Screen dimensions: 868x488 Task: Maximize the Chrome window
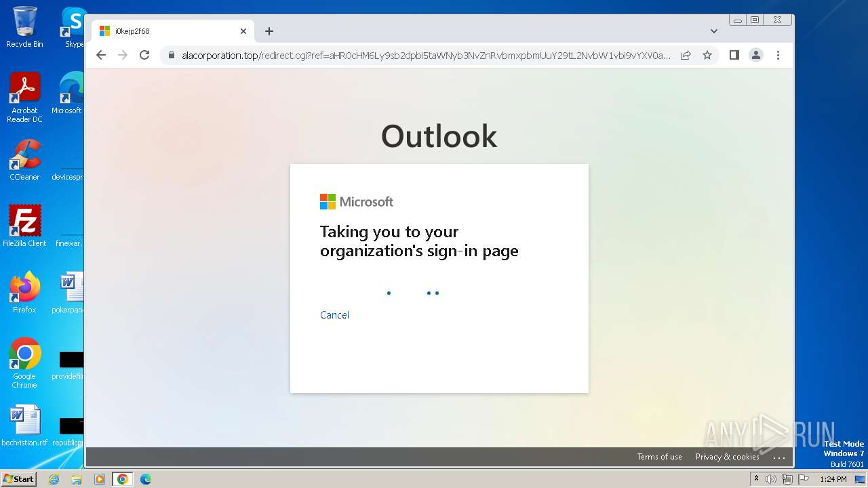coord(755,20)
